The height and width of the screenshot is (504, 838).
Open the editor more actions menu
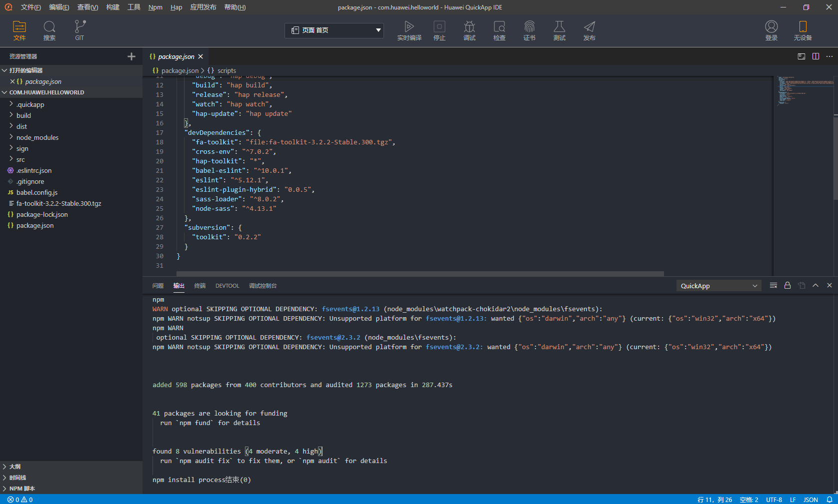829,56
